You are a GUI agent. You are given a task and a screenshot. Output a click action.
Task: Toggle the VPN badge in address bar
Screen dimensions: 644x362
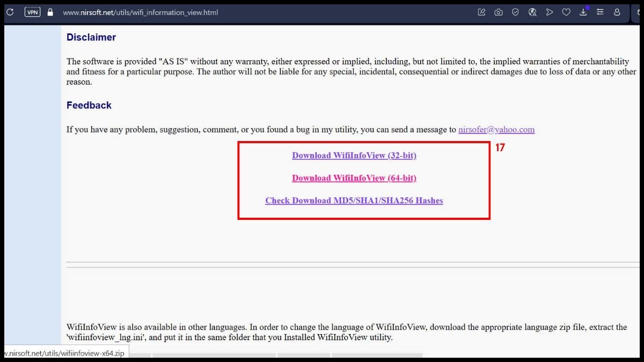(x=32, y=12)
